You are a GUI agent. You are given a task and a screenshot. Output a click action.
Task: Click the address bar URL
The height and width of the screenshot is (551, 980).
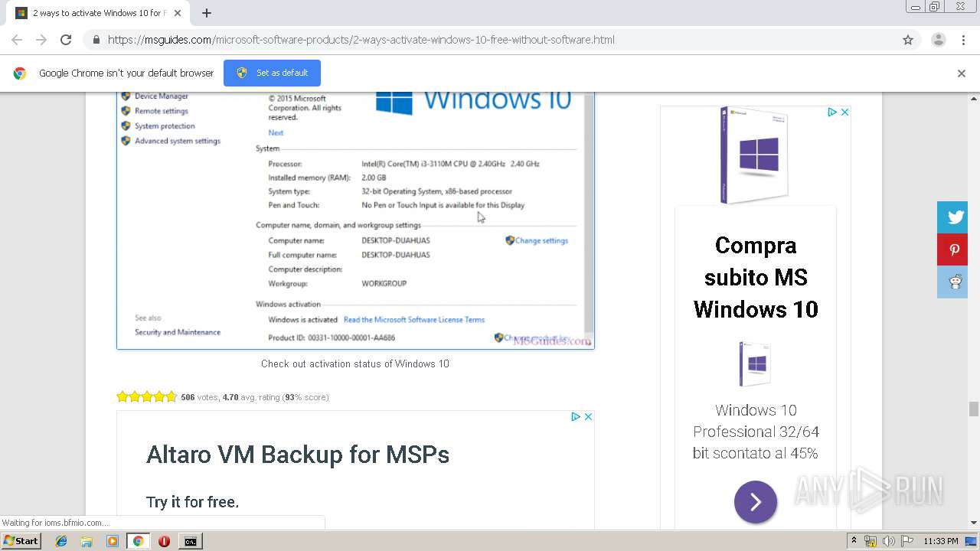coord(361,40)
